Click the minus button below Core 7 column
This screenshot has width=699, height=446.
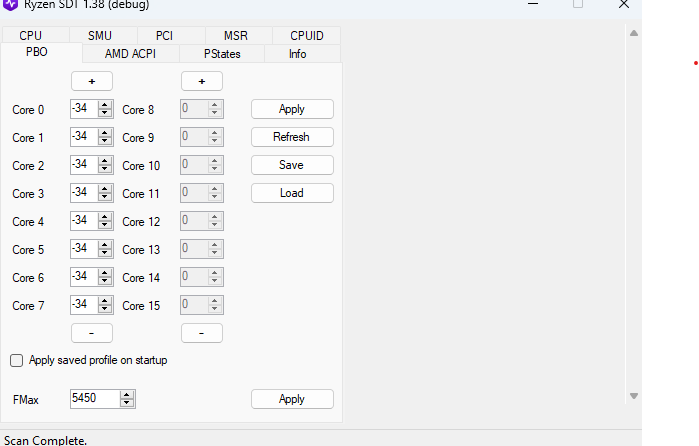pos(92,333)
